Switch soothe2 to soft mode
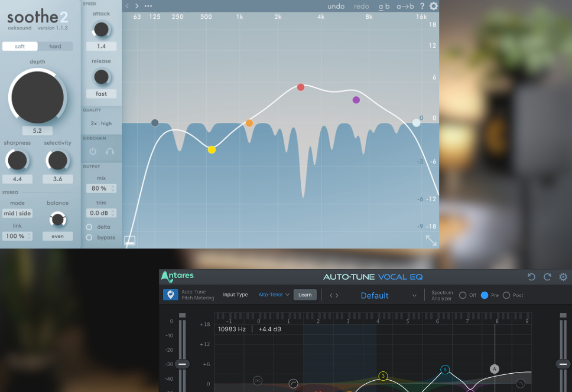This screenshot has height=392, width=572. point(19,46)
